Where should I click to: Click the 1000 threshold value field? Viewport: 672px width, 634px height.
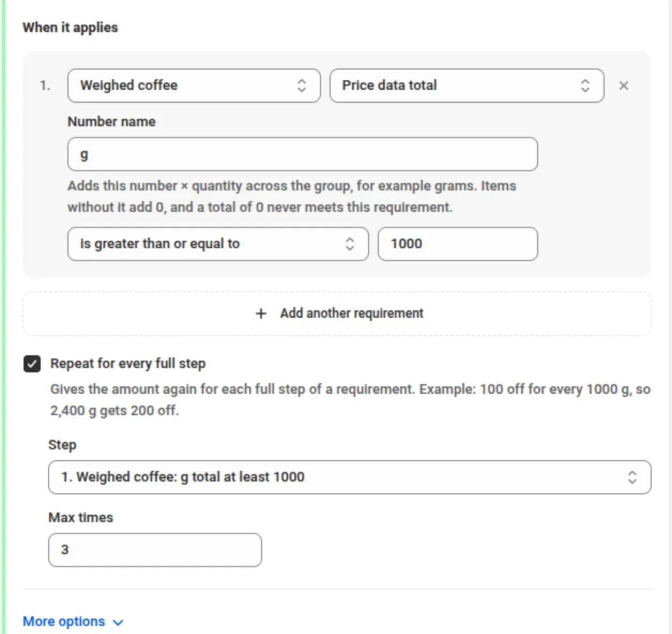click(x=457, y=244)
